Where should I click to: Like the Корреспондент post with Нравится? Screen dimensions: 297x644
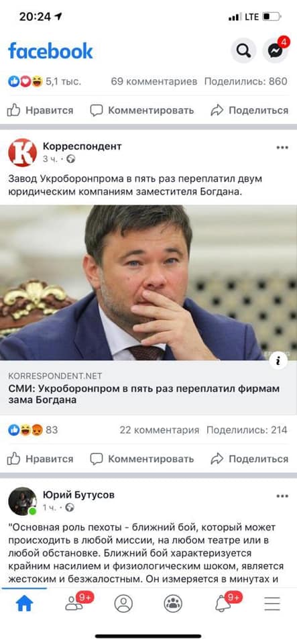(x=40, y=459)
